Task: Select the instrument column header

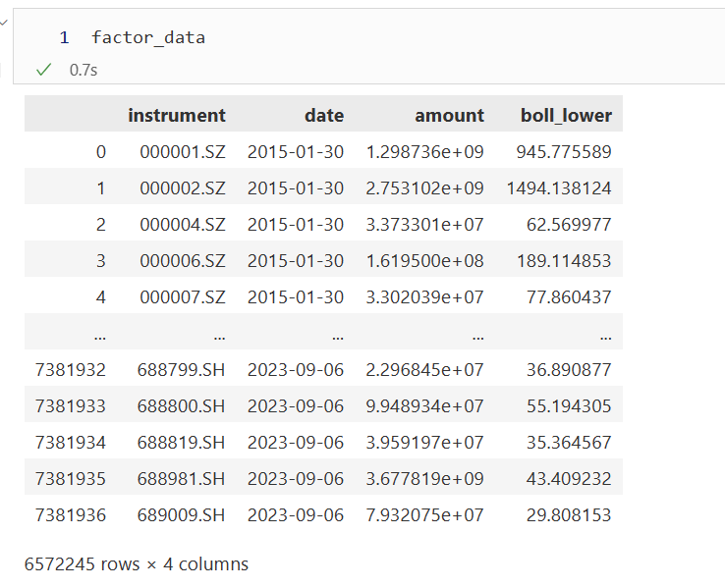Action: click(177, 115)
